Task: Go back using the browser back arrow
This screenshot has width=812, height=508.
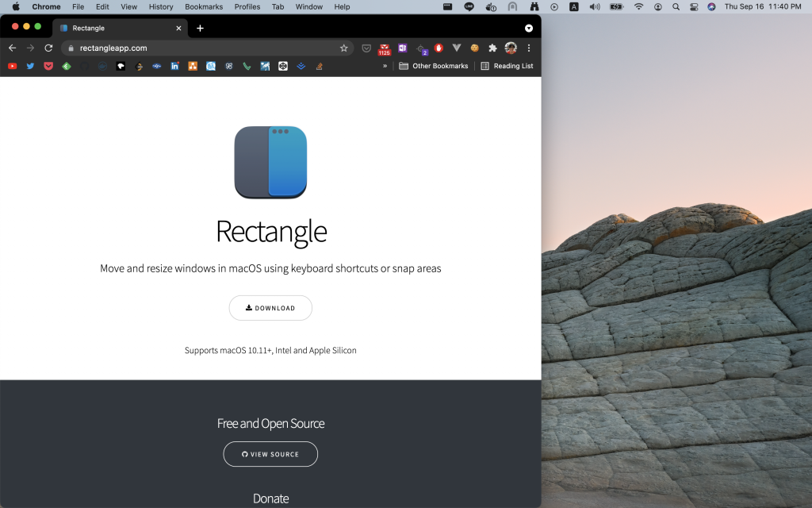Action: (13, 48)
